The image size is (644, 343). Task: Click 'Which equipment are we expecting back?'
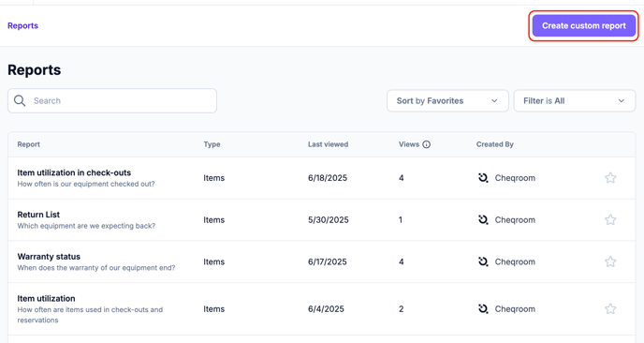(x=86, y=226)
